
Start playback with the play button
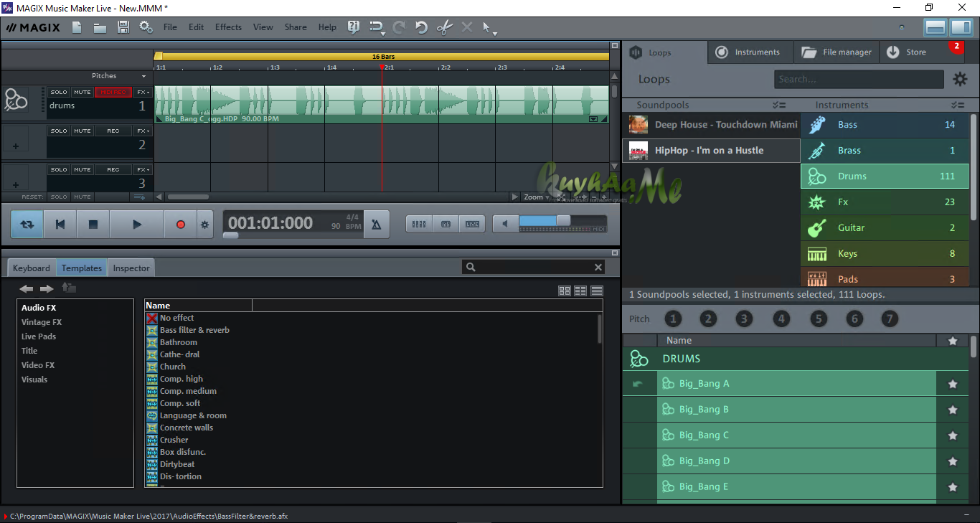(137, 225)
